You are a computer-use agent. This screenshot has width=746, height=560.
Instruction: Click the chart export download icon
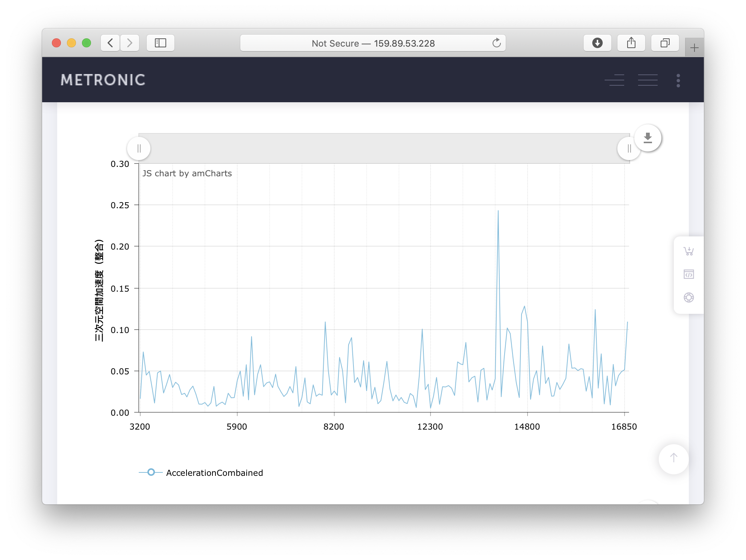(647, 138)
